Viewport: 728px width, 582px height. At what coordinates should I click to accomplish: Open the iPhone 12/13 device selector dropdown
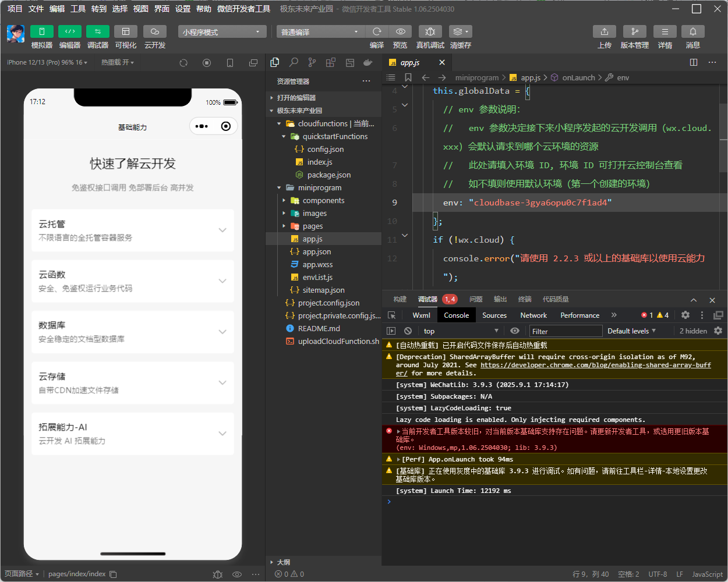click(x=47, y=62)
